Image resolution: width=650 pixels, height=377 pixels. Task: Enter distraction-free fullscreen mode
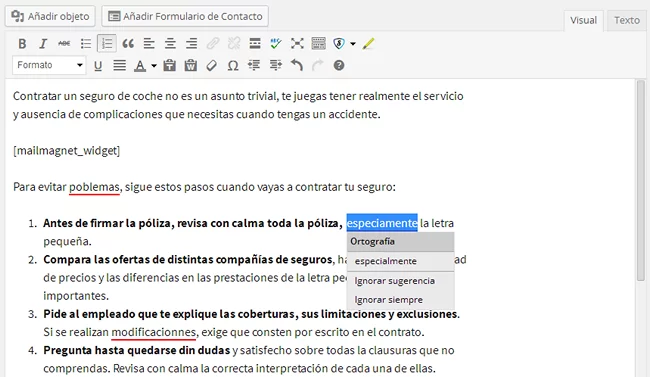click(x=297, y=44)
